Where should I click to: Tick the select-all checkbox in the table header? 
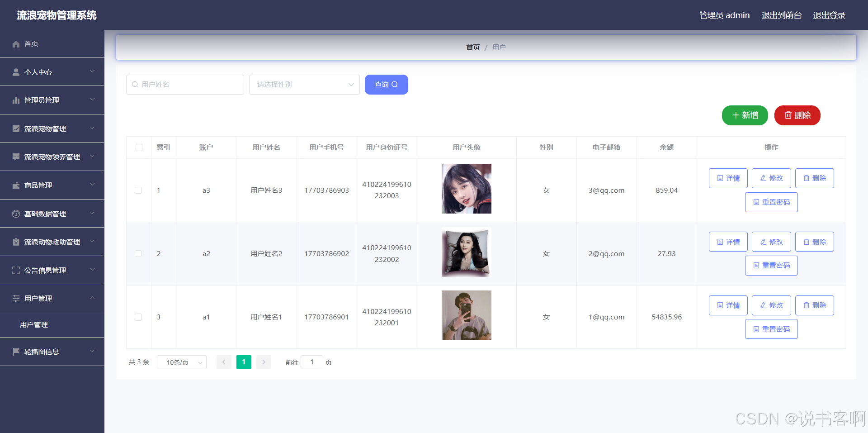139,148
